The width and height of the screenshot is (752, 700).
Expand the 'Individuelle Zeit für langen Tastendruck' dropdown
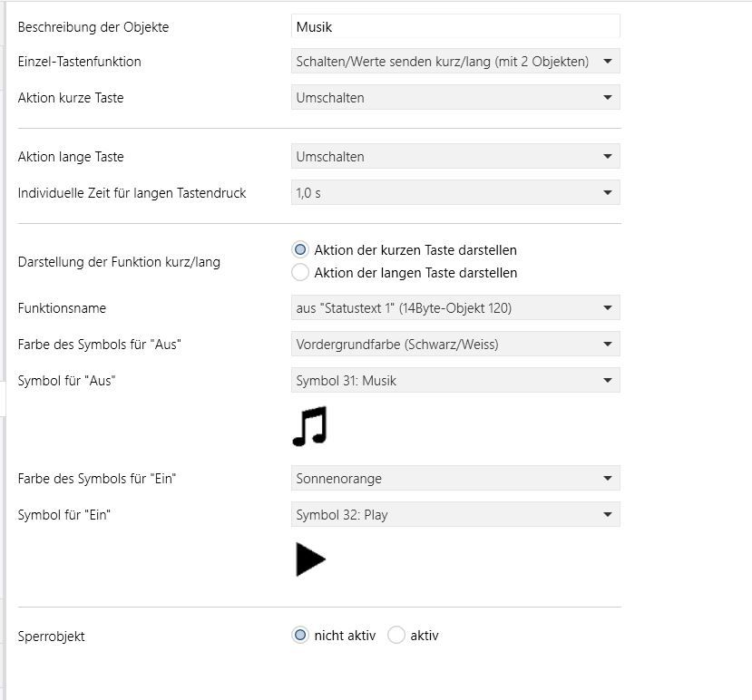tap(455, 193)
